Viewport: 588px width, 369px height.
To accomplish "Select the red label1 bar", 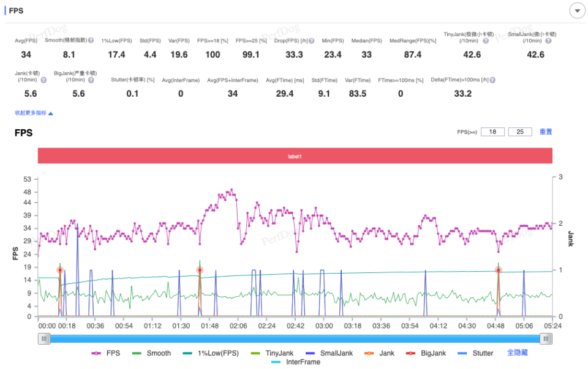I will click(x=295, y=156).
